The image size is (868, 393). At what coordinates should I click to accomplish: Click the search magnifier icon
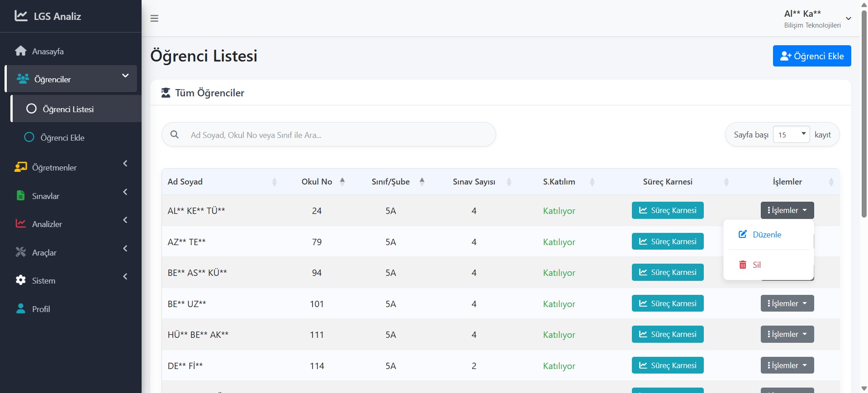tap(175, 135)
